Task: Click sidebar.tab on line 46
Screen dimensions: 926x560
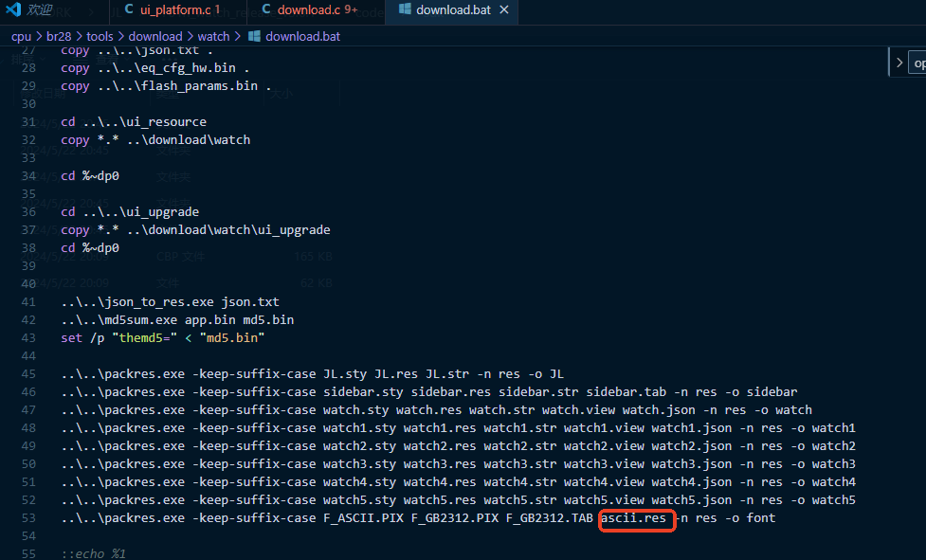Action: click(626, 392)
